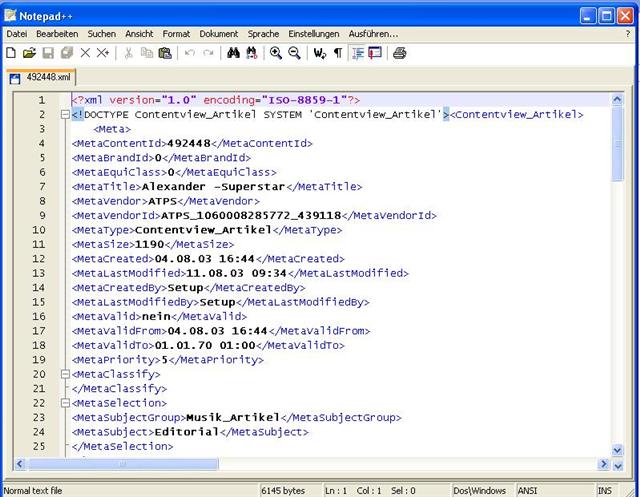Close all documents with the X+ icon
The image size is (640, 497).
(x=103, y=53)
